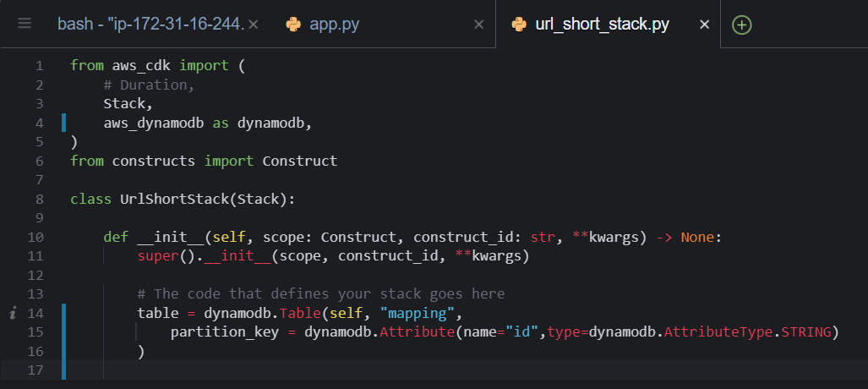The width and height of the screenshot is (868, 389).
Task: Switch to the app.py tab
Action: coord(335,25)
